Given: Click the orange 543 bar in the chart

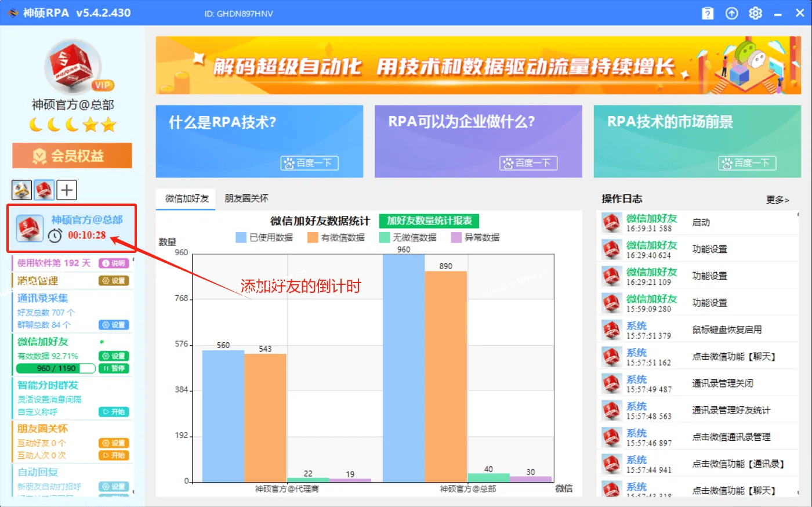Looking at the screenshot, I should pyautogui.click(x=265, y=417).
